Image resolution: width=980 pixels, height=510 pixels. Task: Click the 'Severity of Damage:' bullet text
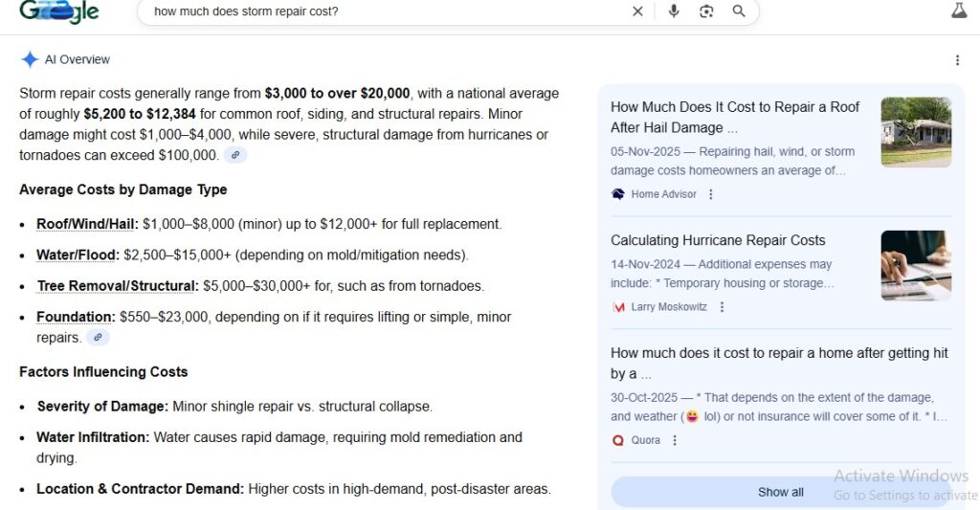point(102,407)
